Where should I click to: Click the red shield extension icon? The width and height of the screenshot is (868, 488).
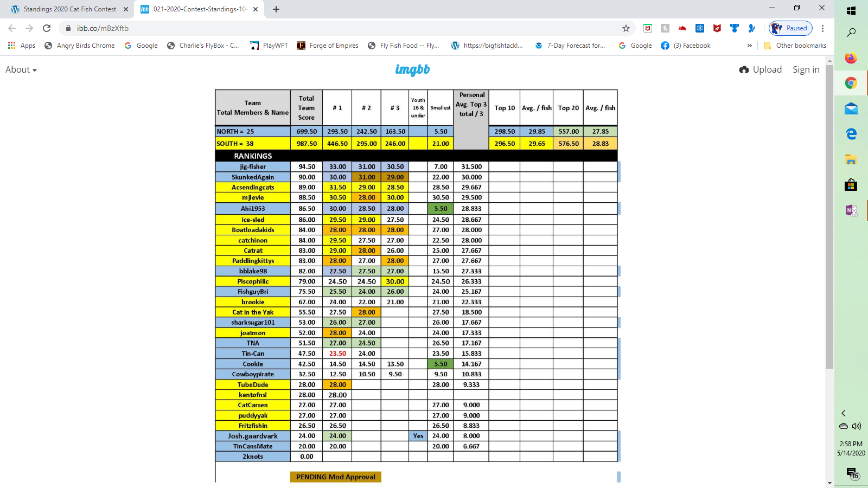(x=648, y=28)
